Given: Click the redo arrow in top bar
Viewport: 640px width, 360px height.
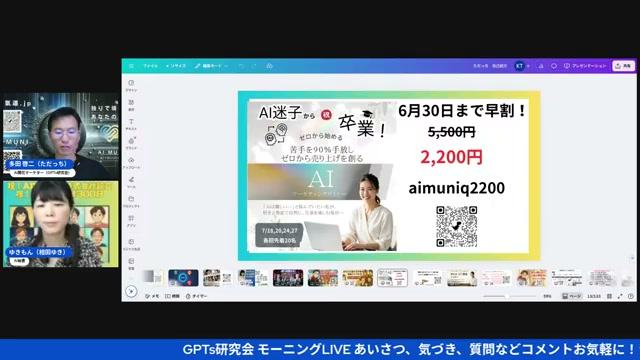Looking at the screenshot, I should point(254,66).
